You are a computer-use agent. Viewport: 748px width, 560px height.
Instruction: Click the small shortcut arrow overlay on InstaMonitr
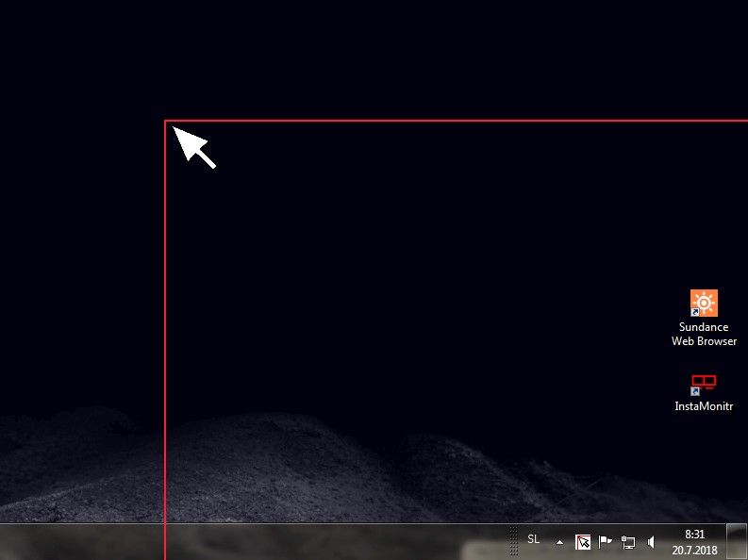click(695, 390)
